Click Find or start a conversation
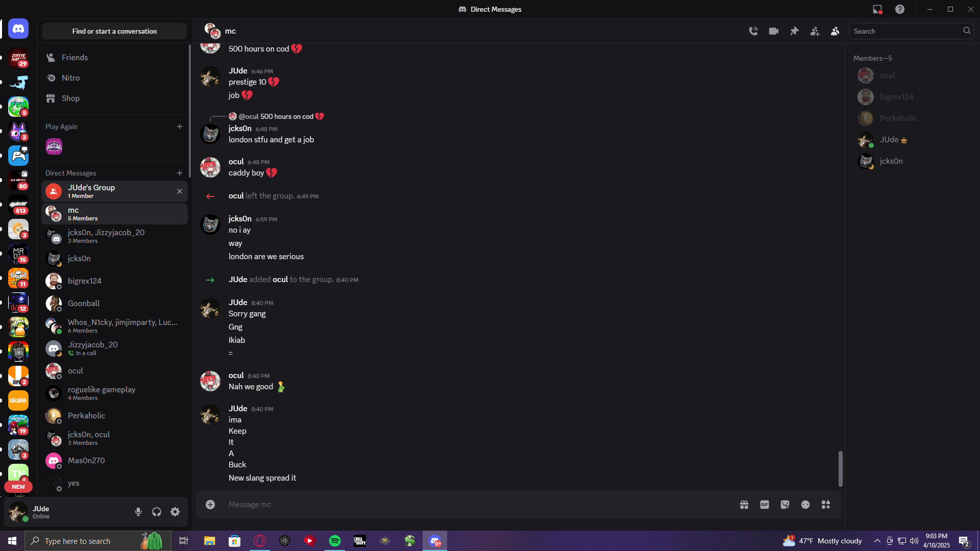980x551 pixels. 114,31
